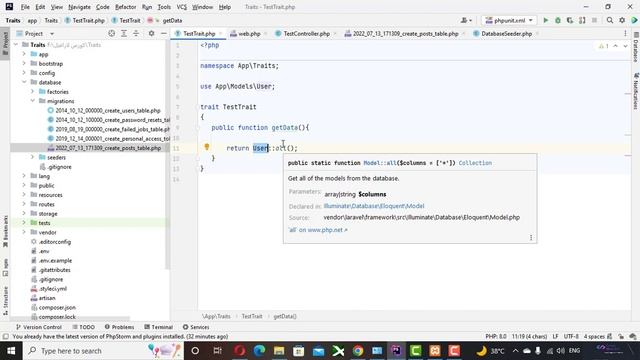Screen dimensions: 640x360
Task: Open IDE settings gear in top toolbar
Action: [622, 20]
